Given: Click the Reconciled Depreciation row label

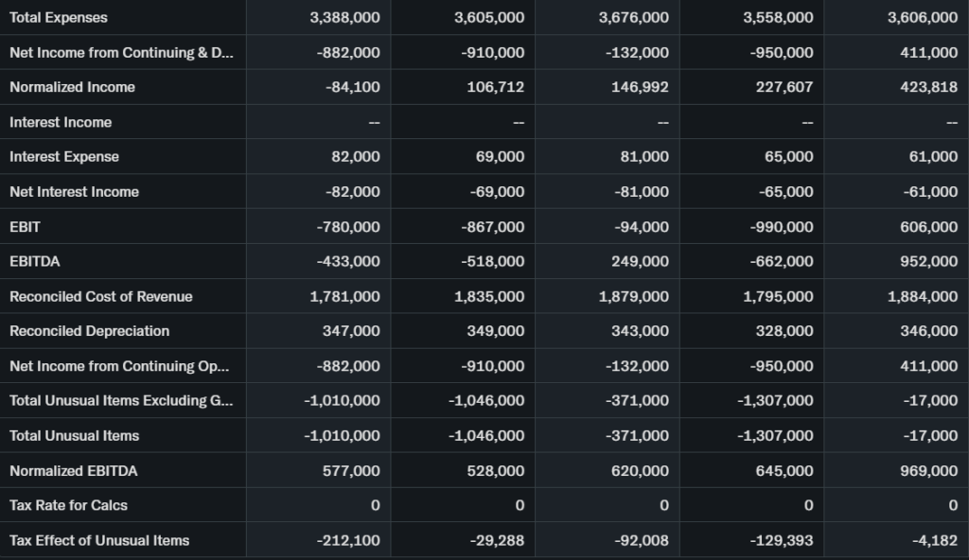Looking at the screenshot, I should (89, 331).
